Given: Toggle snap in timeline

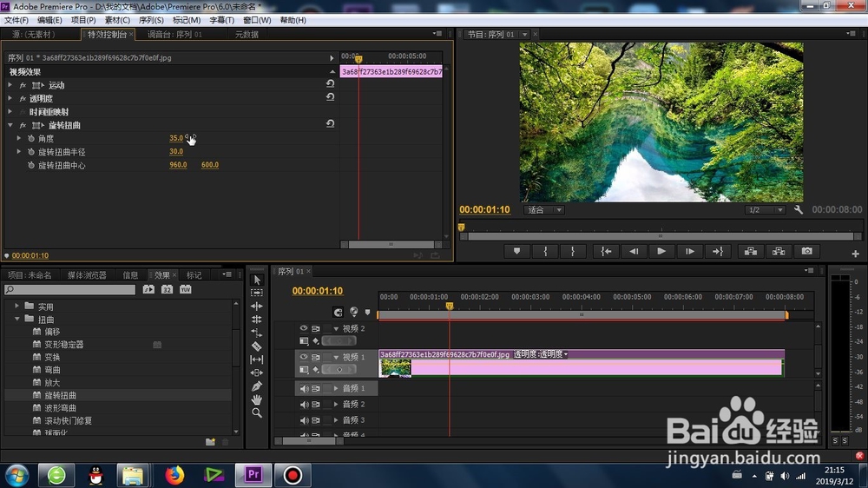Looking at the screenshot, I should 339,313.
